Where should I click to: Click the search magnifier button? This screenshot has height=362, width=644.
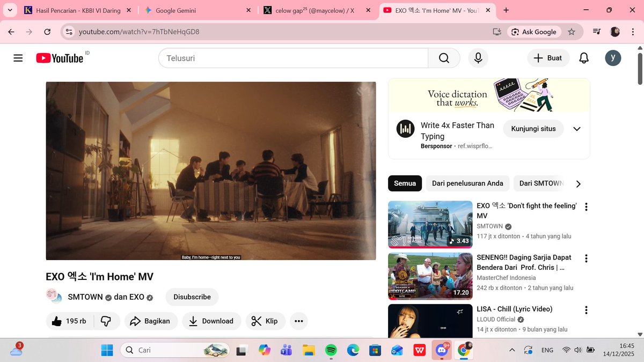pos(444,58)
